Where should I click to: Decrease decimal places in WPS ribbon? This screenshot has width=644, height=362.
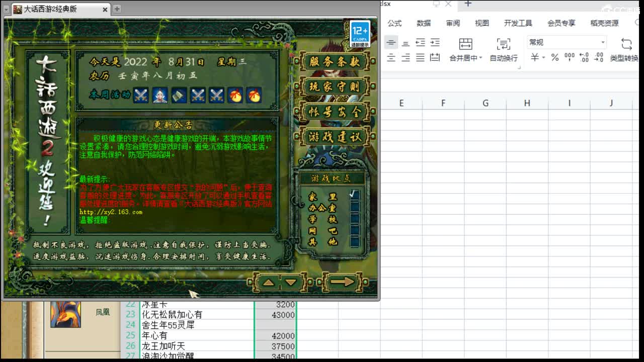tap(599, 58)
